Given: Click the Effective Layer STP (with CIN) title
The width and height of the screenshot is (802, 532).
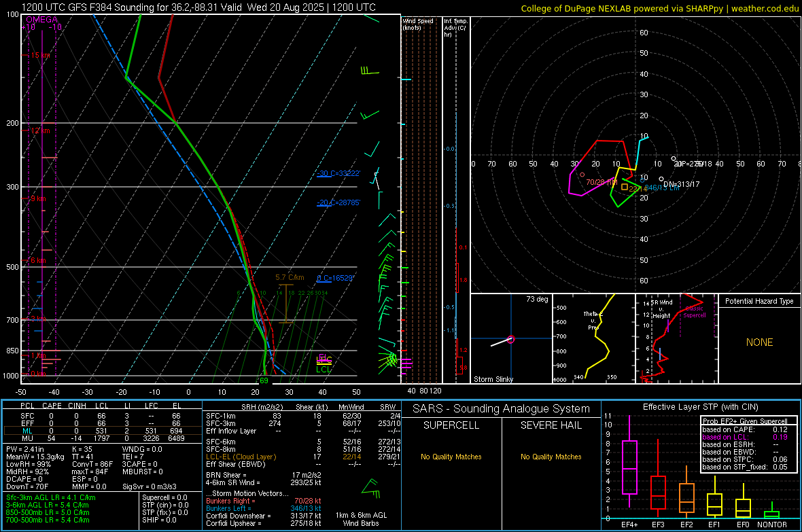Looking at the screenshot, I should 700,407.
